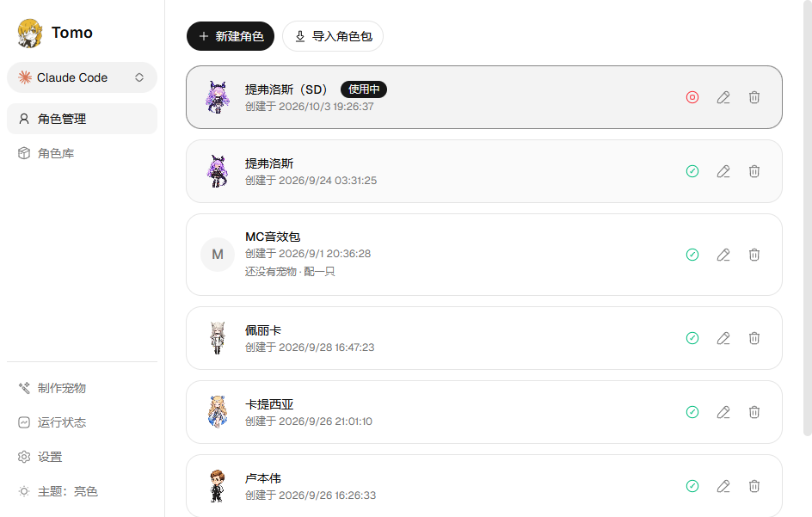Screen dimensions: 812x517
Task: Open 角色库 in the sidebar
Action: [82, 153]
